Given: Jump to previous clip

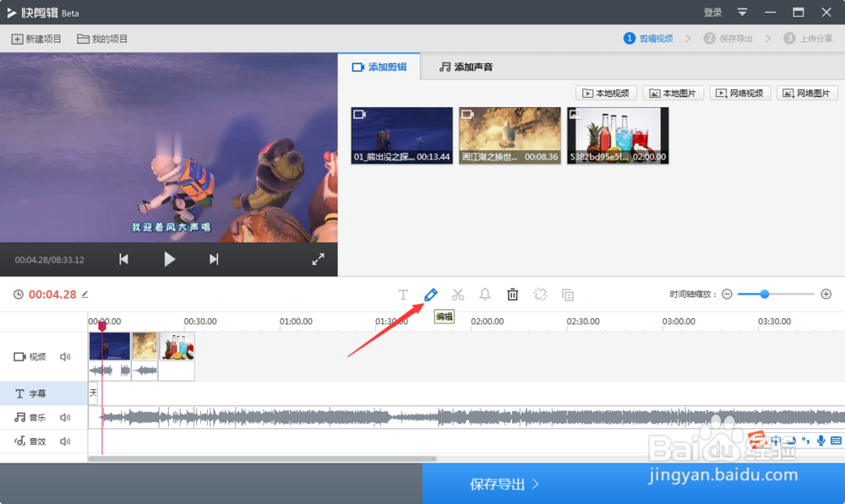Looking at the screenshot, I should point(123,259).
